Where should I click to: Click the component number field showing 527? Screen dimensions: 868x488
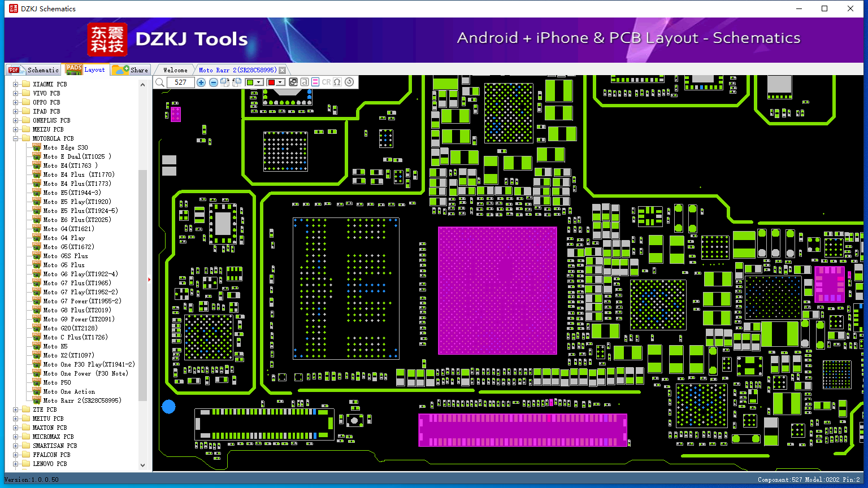click(180, 82)
